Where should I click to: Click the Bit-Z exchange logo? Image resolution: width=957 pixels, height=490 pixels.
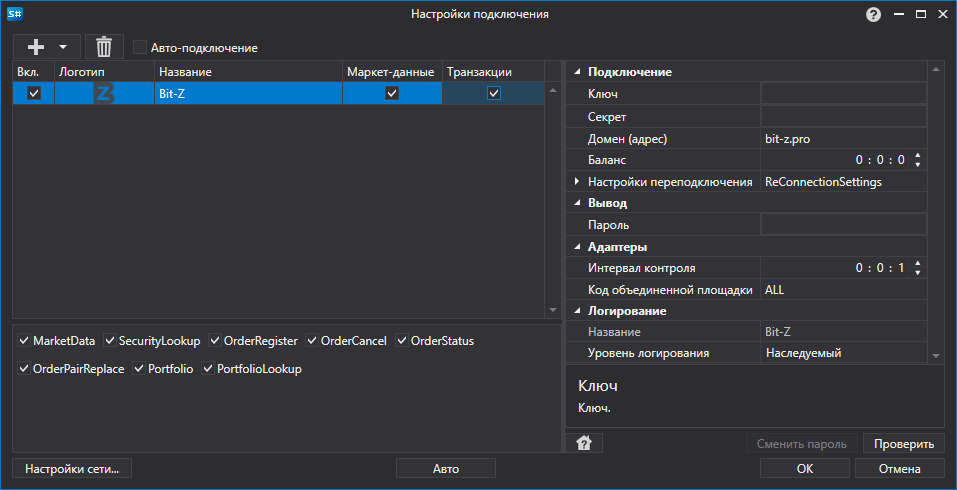click(104, 93)
